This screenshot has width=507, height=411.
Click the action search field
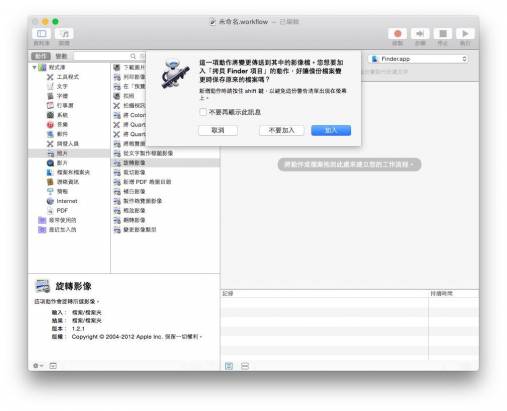pos(107,56)
